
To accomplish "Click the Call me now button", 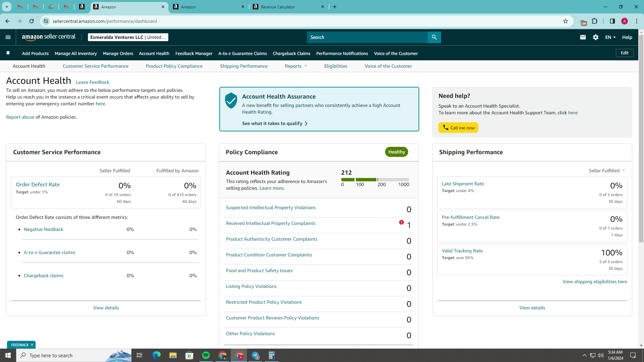I will click(458, 128).
